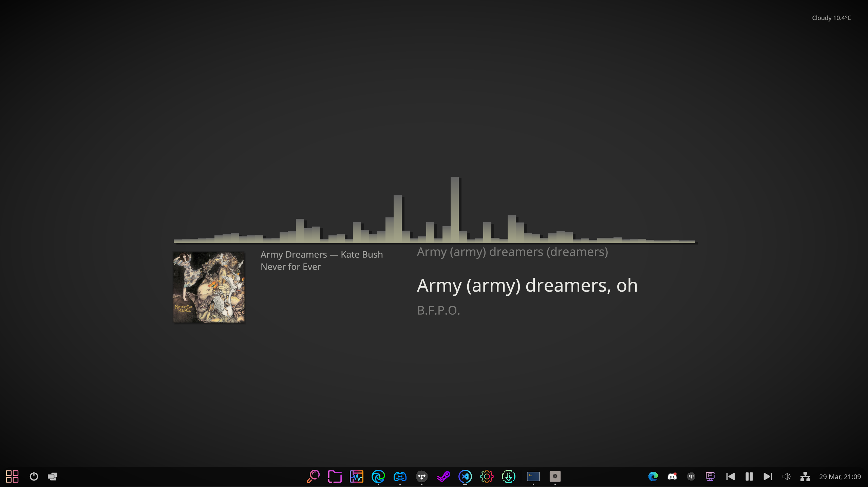Open Visual Studio Code in the dock
This screenshot has width=868, height=487.
[x=465, y=476]
